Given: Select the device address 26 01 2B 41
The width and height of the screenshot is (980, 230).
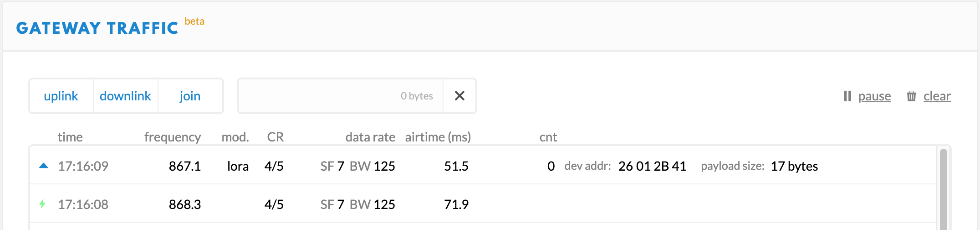Looking at the screenshot, I should point(652,166).
